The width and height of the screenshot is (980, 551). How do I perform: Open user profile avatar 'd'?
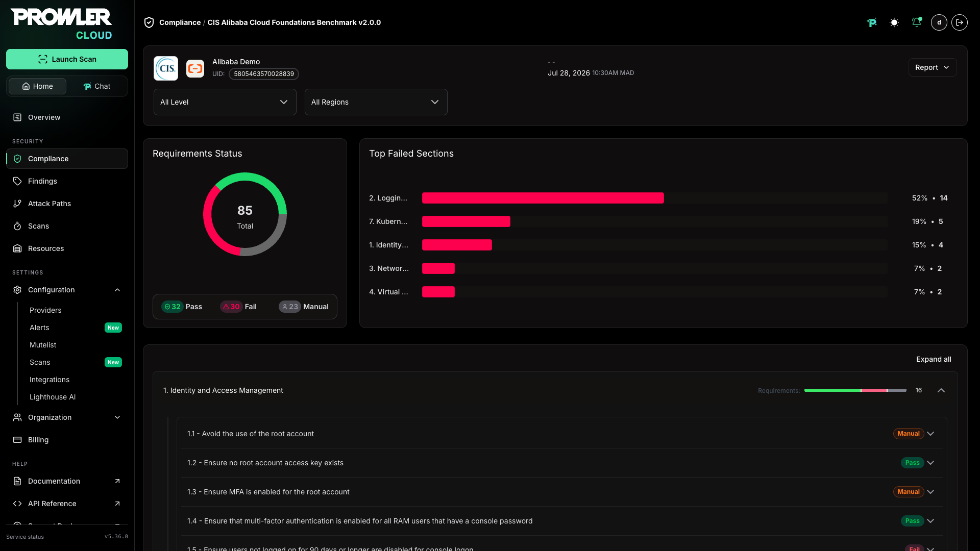pos(939,22)
